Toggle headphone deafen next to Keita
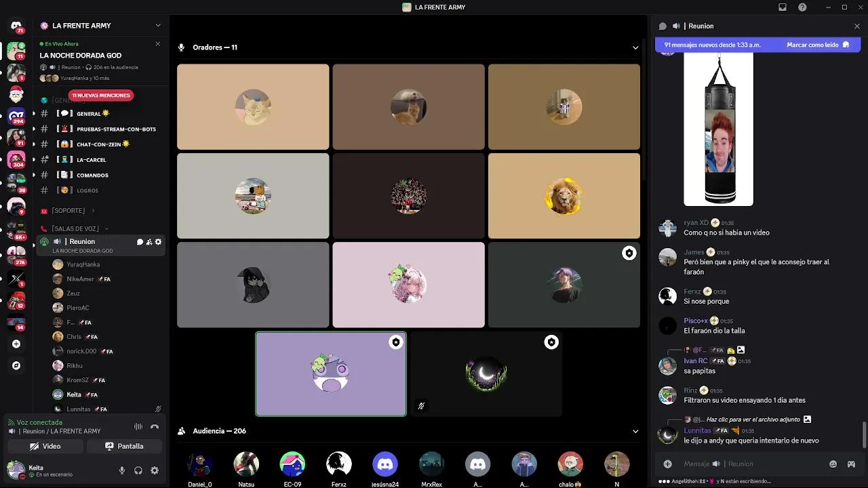868x488 pixels. (x=138, y=470)
